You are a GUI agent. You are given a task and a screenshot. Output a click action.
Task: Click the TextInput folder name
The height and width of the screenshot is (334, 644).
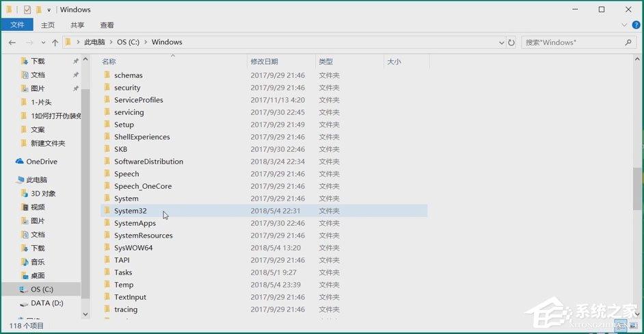(130, 297)
